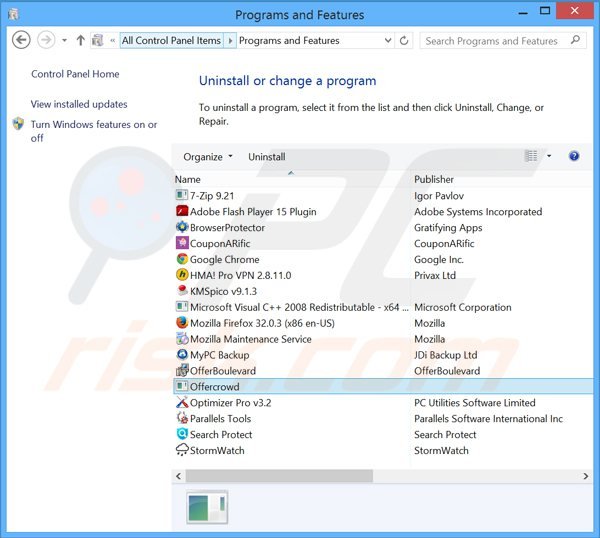This screenshot has width=600, height=538.
Task: Click the StormWatch cloud icon
Action: point(182,450)
